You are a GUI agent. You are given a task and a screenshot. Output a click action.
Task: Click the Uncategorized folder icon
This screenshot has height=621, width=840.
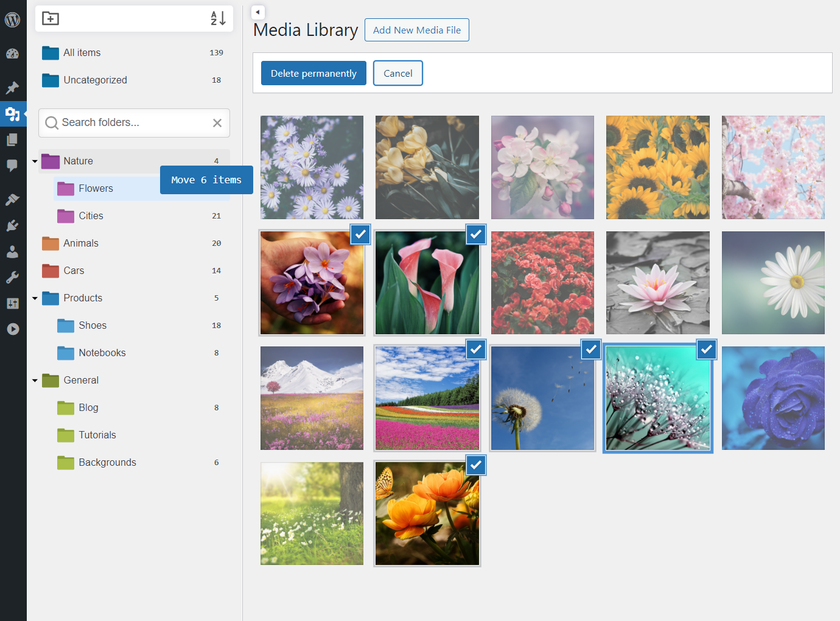pos(51,80)
